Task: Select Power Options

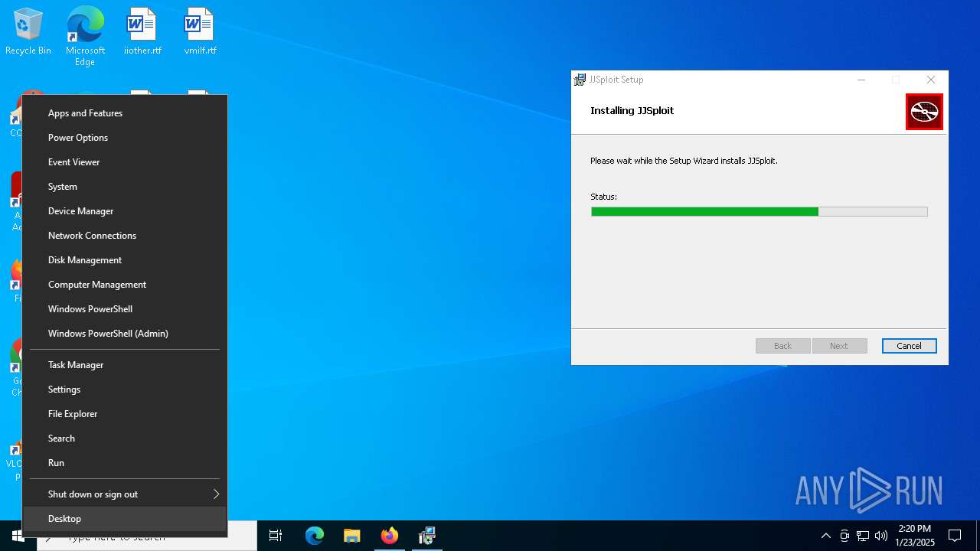Action: click(x=125, y=138)
